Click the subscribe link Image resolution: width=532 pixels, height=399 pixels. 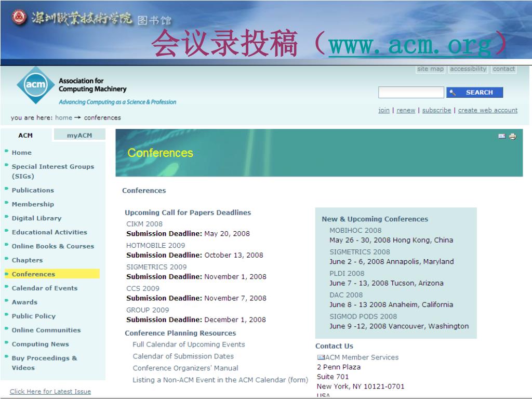(436, 110)
